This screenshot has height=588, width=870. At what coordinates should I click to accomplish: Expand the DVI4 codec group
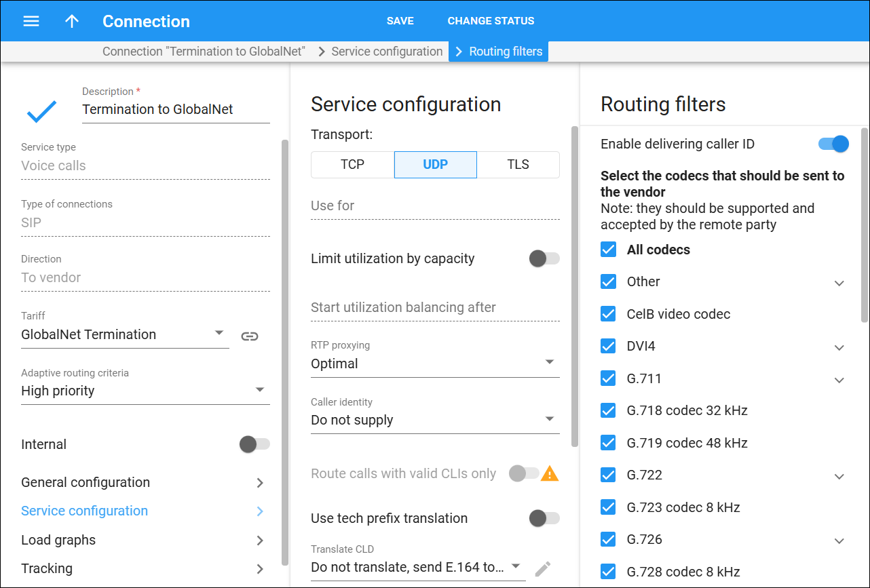coord(839,347)
